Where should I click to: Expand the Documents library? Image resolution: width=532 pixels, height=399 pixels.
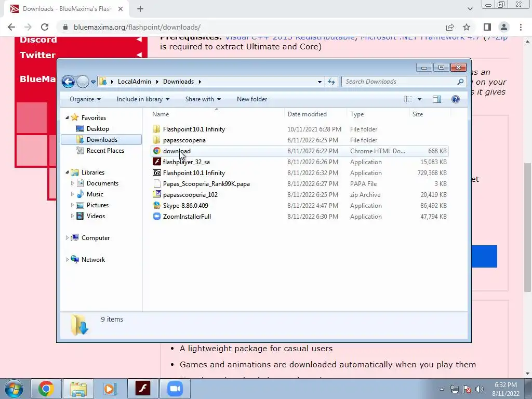(72, 183)
